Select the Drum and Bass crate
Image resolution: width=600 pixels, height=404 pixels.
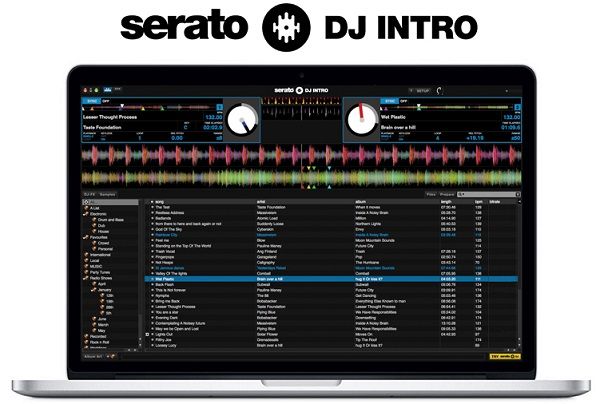tap(110, 220)
